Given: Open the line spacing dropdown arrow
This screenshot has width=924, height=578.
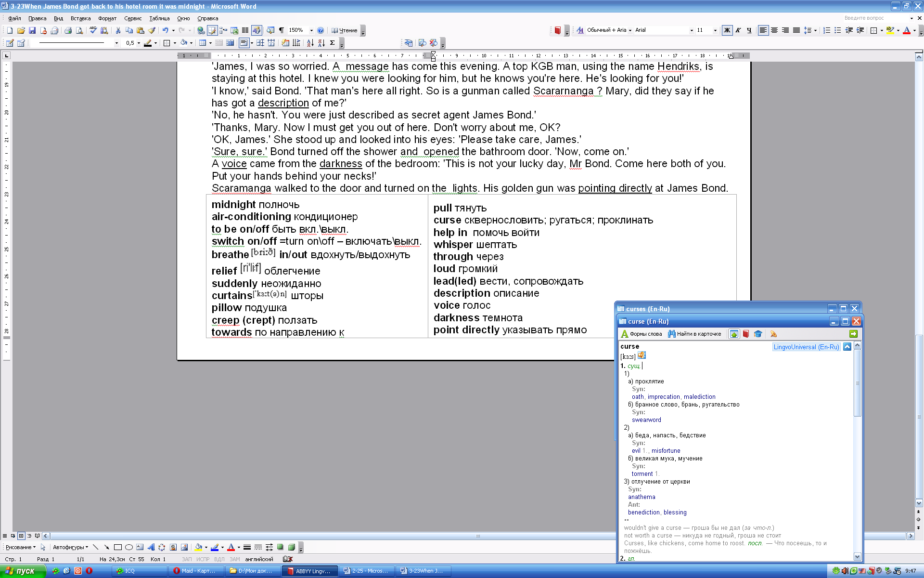Looking at the screenshot, I should (x=815, y=30).
